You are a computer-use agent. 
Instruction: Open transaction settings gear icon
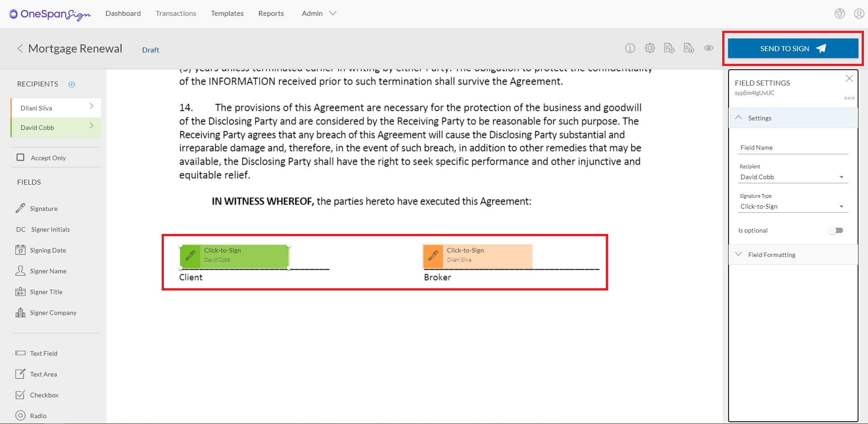pyautogui.click(x=650, y=48)
